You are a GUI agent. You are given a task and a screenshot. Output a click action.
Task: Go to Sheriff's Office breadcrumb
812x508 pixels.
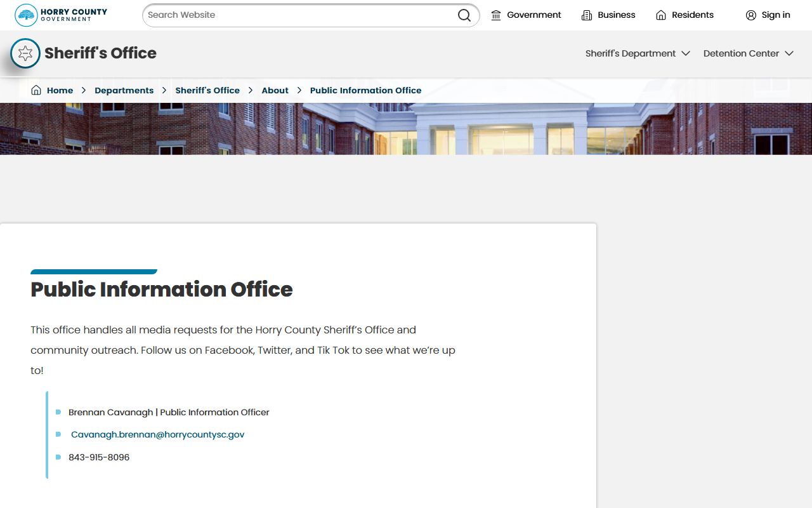207,91
